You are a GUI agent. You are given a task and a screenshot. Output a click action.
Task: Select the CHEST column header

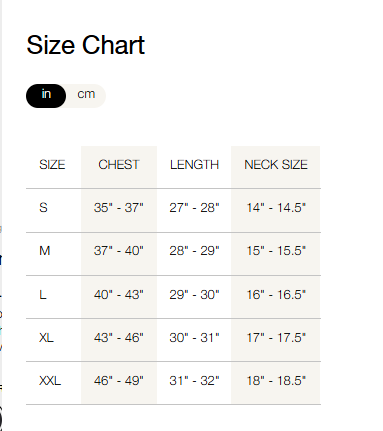119,165
